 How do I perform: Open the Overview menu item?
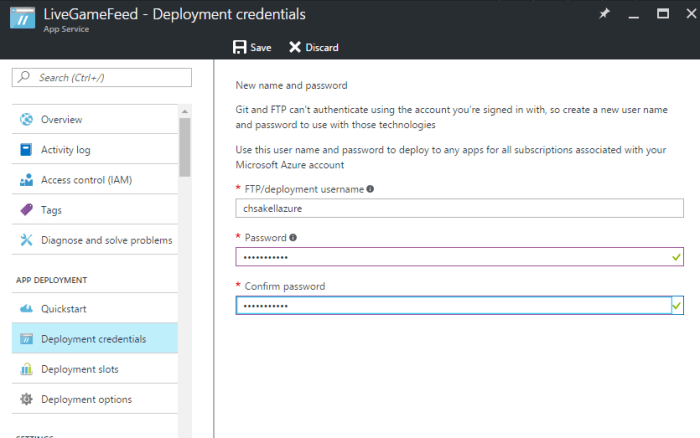point(95,119)
